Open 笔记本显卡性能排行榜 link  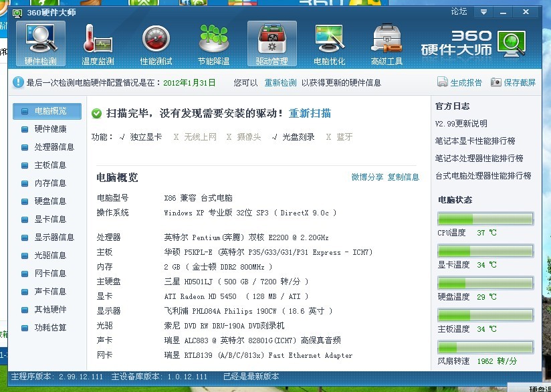click(475, 141)
